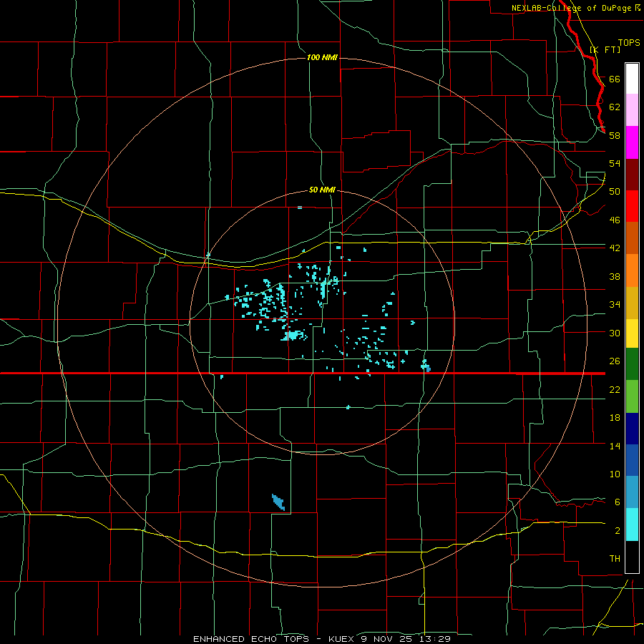Click the isolated blue echo blob in the south

point(278,502)
